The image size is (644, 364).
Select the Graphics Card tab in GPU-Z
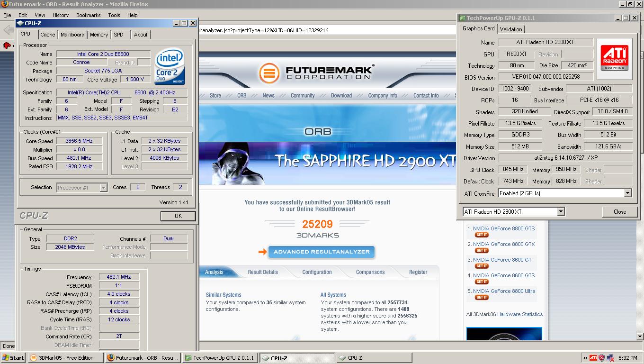tap(478, 28)
